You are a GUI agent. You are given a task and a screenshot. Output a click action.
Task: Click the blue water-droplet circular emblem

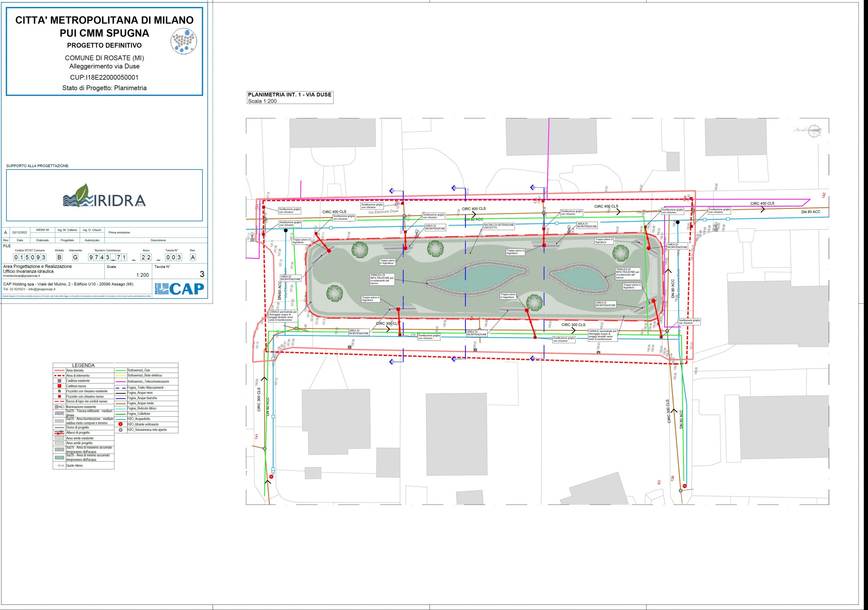coord(183,41)
